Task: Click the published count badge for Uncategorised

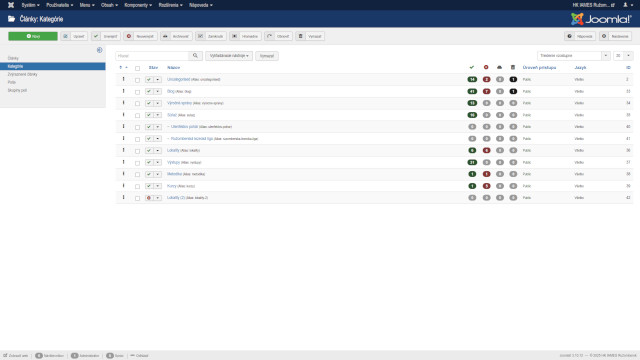Action: 472,80
